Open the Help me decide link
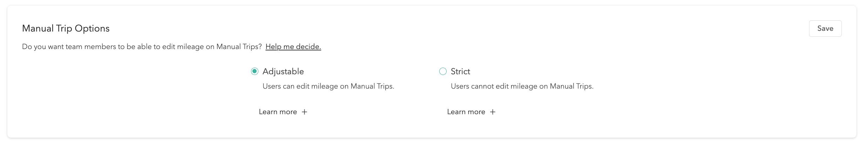868x145 pixels. (293, 47)
